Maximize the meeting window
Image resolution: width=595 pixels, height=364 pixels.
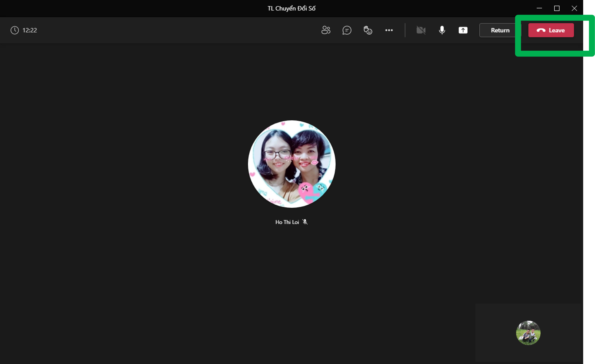pos(557,9)
